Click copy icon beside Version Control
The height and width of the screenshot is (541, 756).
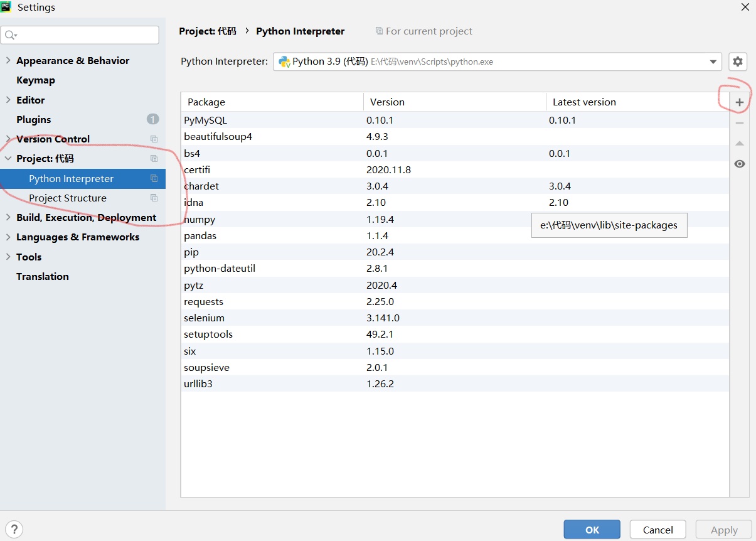click(x=154, y=139)
